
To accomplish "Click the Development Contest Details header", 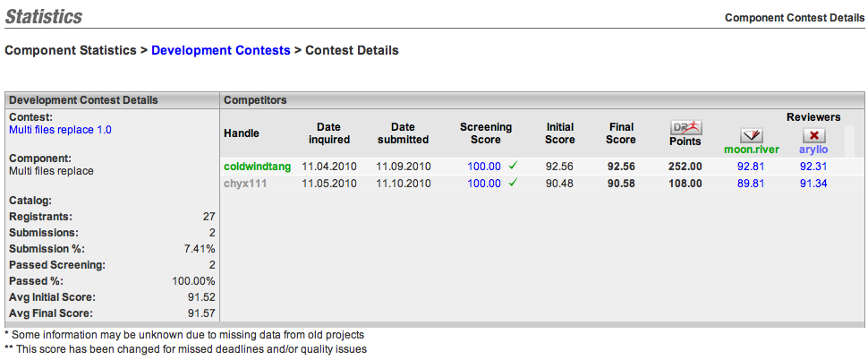I will coord(83,100).
